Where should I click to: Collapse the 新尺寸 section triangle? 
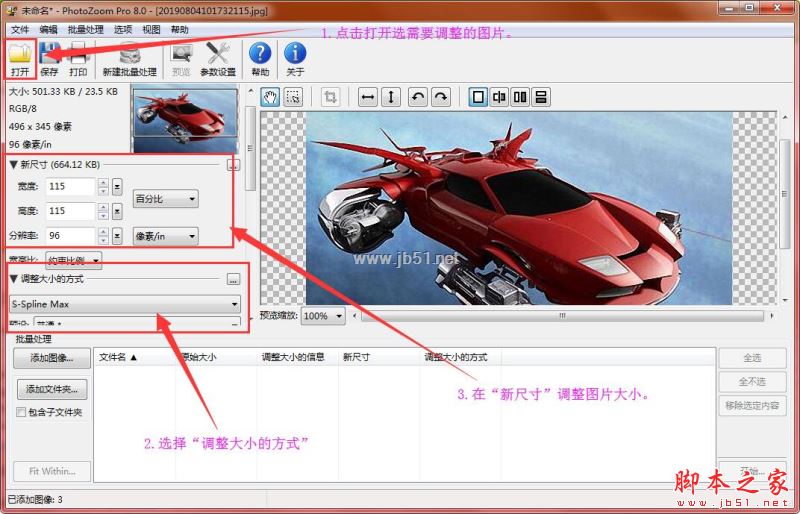[x=13, y=164]
